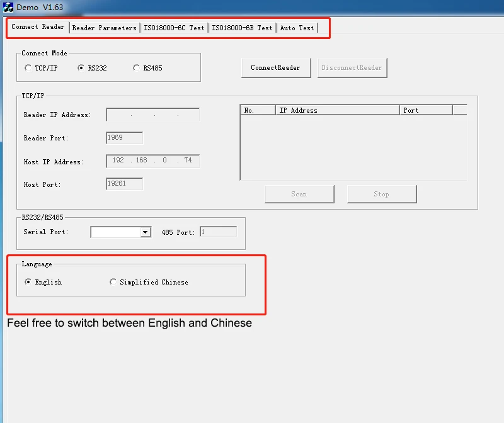Click the Port column header

click(426, 110)
